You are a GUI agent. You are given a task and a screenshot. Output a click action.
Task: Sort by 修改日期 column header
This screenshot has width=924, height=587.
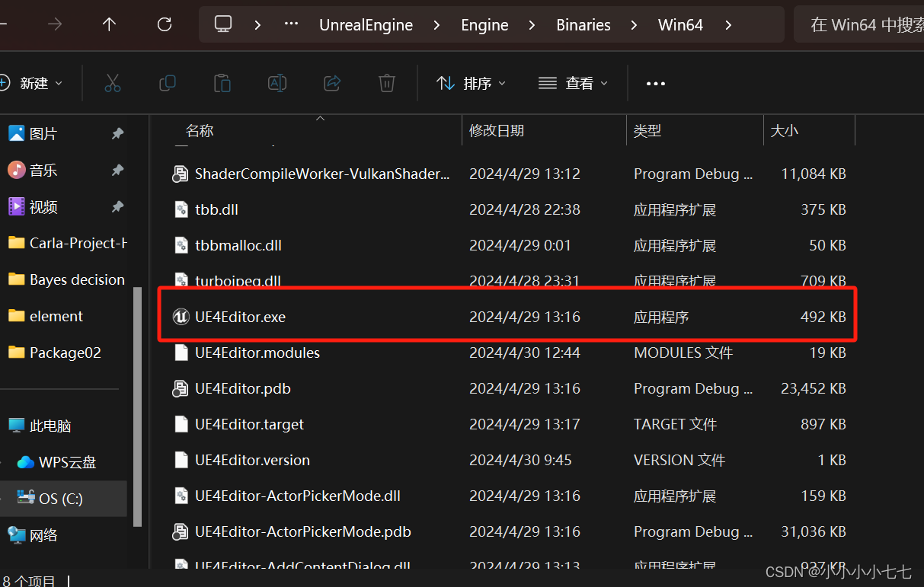497,131
